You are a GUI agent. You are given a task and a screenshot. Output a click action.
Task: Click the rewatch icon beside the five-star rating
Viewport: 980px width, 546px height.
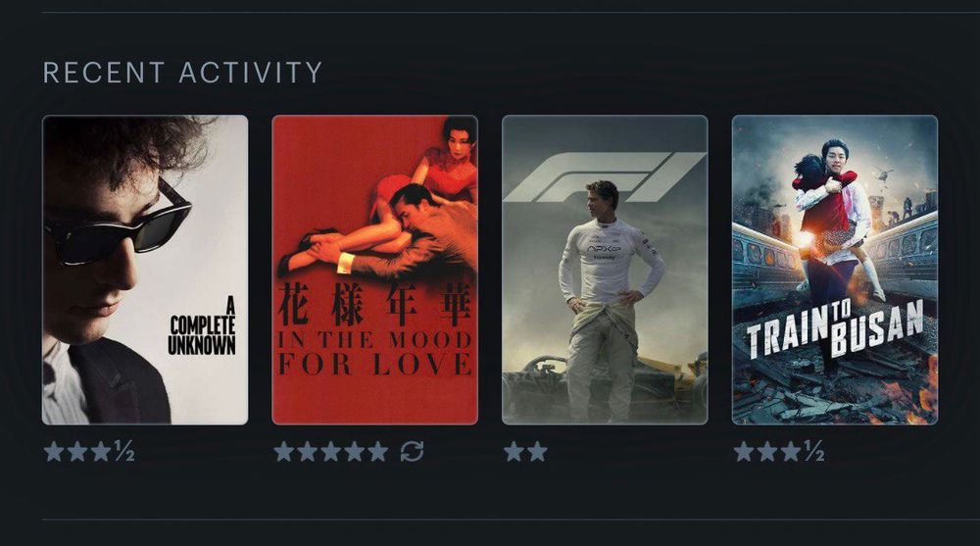pos(412,451)
